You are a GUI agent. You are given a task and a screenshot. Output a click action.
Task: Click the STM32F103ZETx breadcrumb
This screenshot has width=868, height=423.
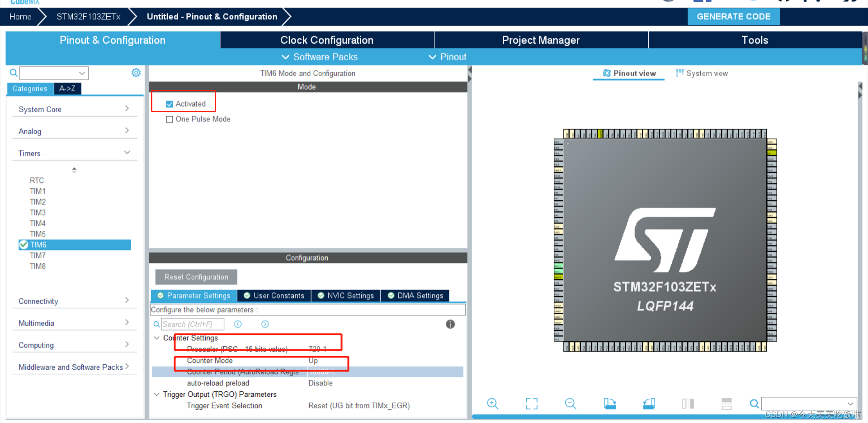point(89,17)
